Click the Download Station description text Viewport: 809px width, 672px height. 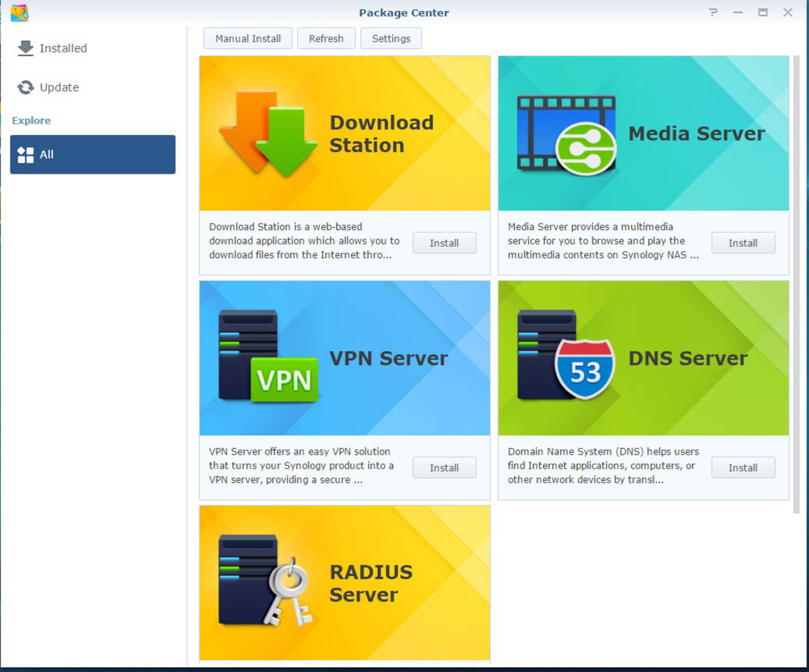click(304, 241)
